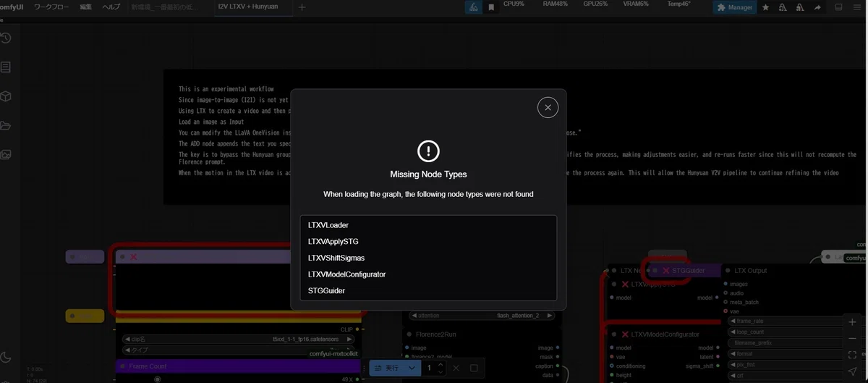Image resolution: width=868 pixels, height=383 pixels.
Task: Collapse the LTX Output node
Action: tap(728, 271)
